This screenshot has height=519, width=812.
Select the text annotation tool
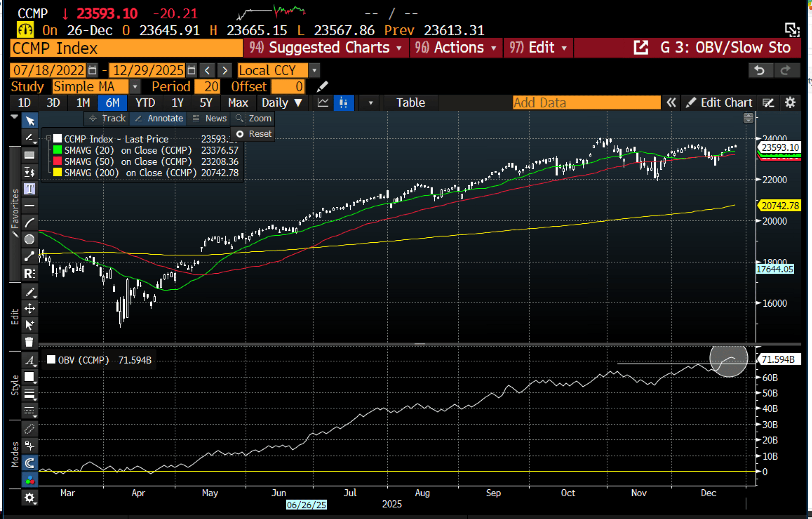(29, 189)
